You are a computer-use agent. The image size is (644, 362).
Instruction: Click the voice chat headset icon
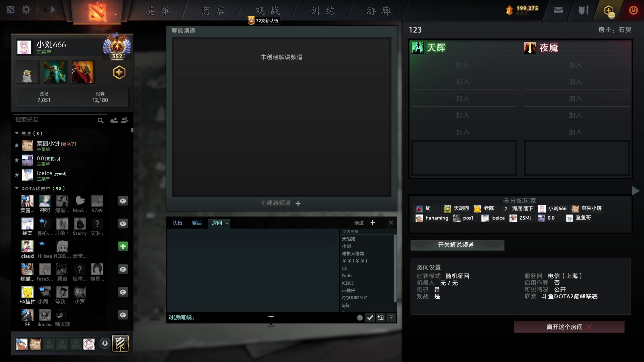point(105,344)
